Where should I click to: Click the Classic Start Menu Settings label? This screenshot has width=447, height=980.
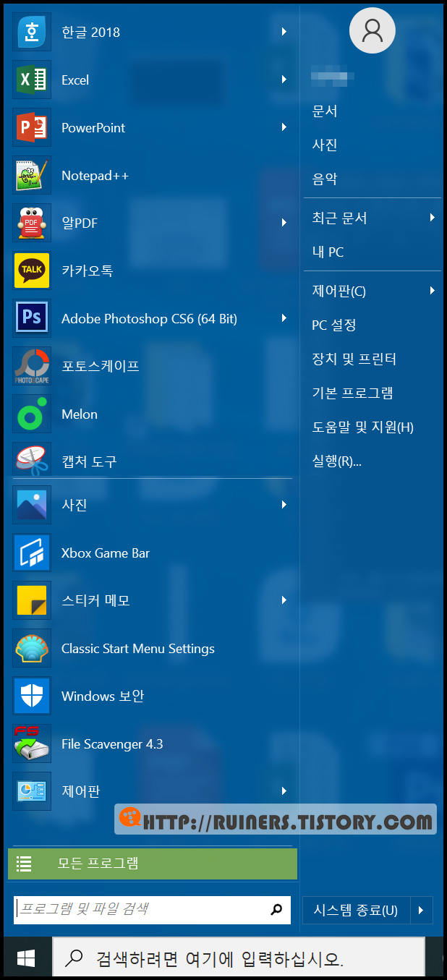pyautogui.click(x=138, y=649)
